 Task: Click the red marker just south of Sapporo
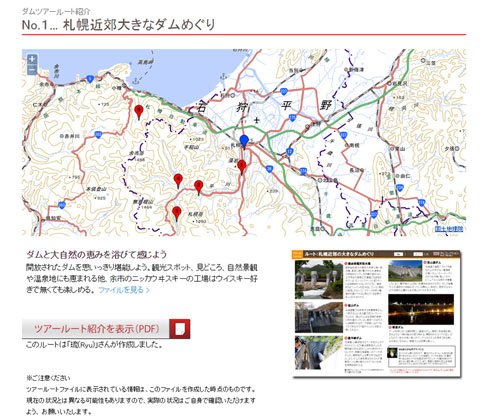[x=242, y=167]
